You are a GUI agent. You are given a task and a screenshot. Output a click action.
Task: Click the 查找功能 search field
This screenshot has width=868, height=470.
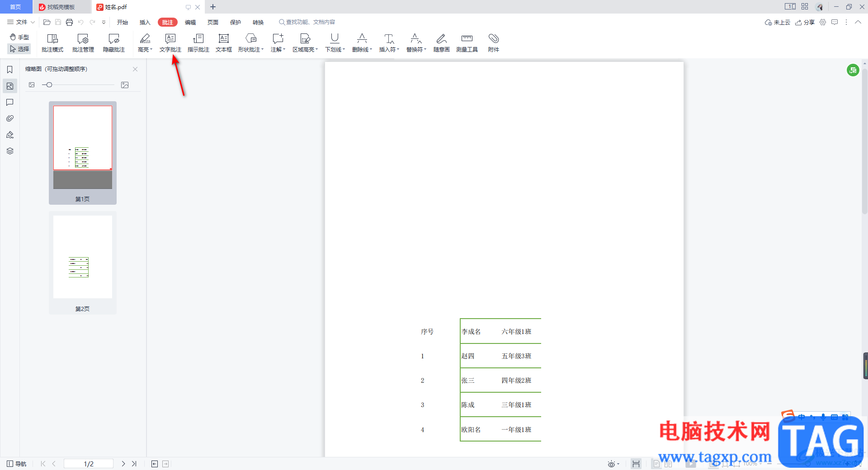click(x=307, y=22)
